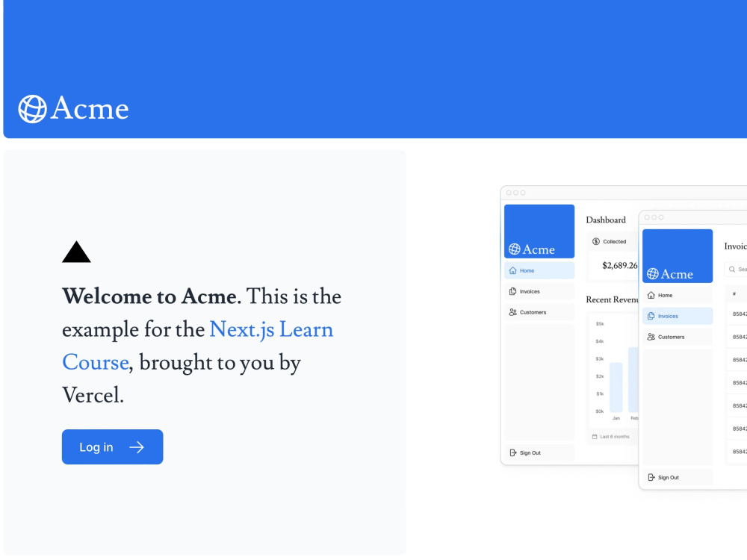Click the Acme wordmark in the blue header
Screen dimensions: 747x560
90,108
